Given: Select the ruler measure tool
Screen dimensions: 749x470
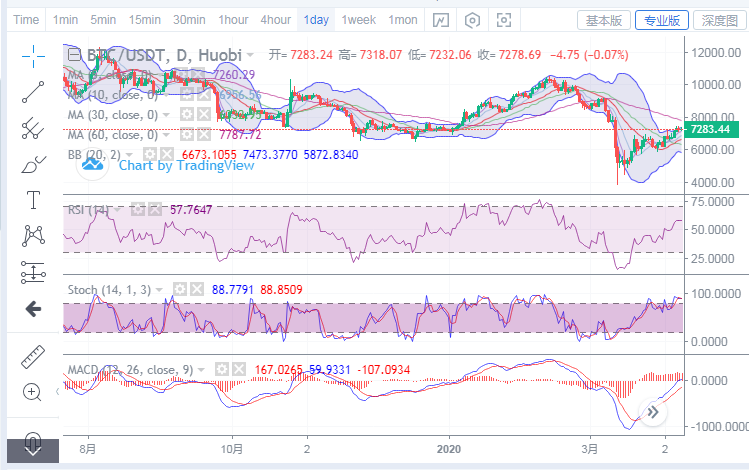Looking at the screenshot, I should pyautogui.click(x=32, y=357).
